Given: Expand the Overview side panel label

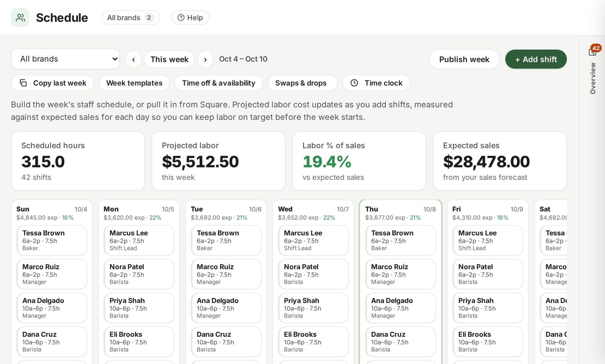Looking at the screenshot, I should click(593, 78).
